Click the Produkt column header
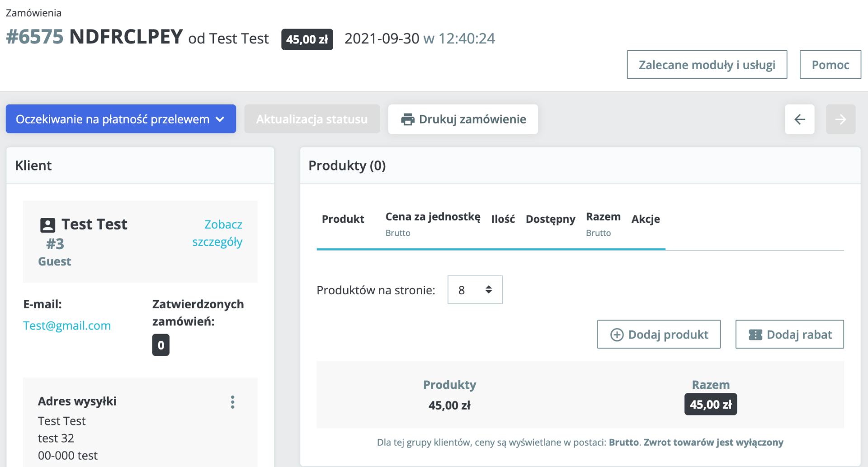 pos(343,219)
